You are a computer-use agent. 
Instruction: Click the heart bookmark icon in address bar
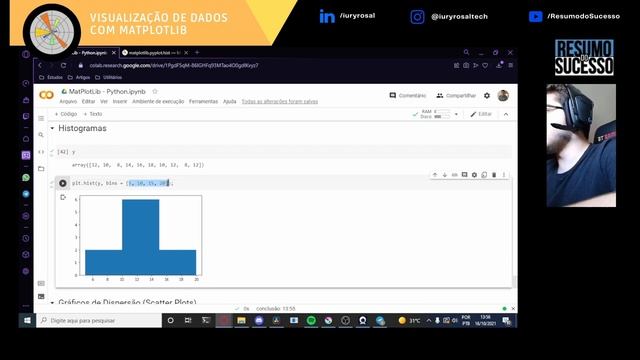click(x=485, y=65)
